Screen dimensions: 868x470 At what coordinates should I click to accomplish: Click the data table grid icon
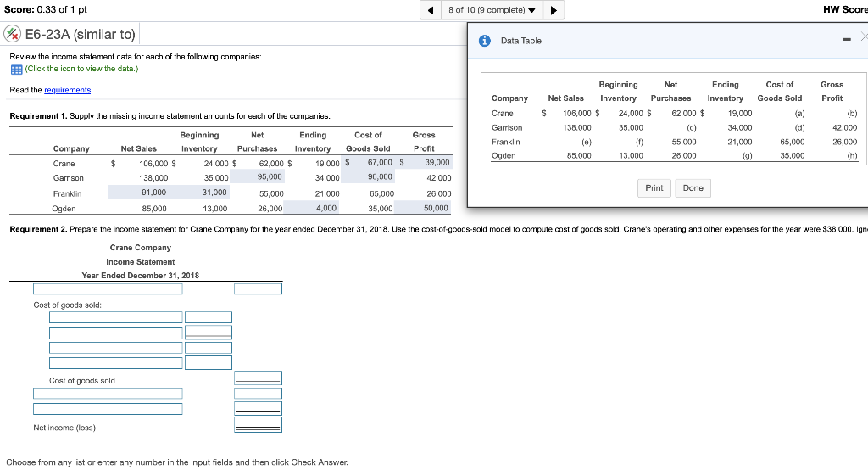pyautogui.click(x=16, y=69)
